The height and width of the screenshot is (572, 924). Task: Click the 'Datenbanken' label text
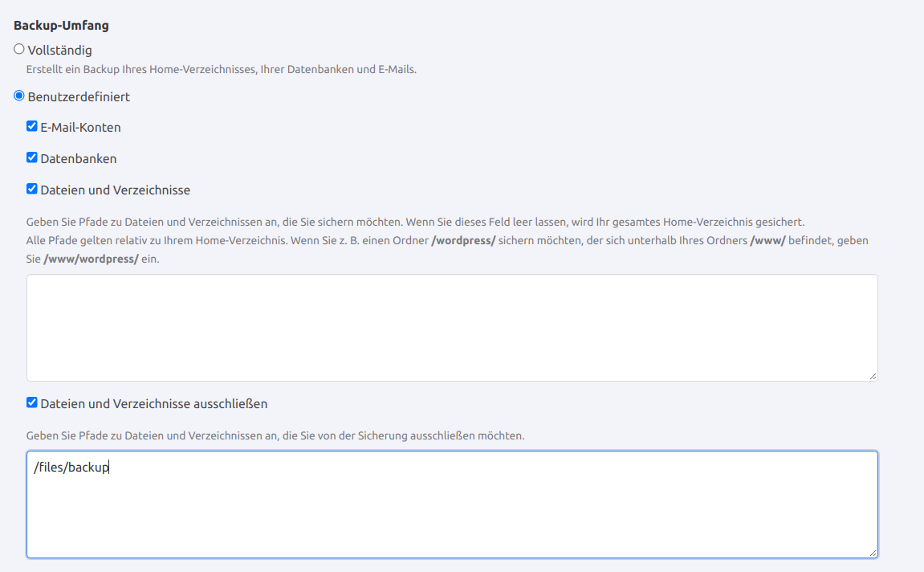pyautogui.click(x=78, y=159)
